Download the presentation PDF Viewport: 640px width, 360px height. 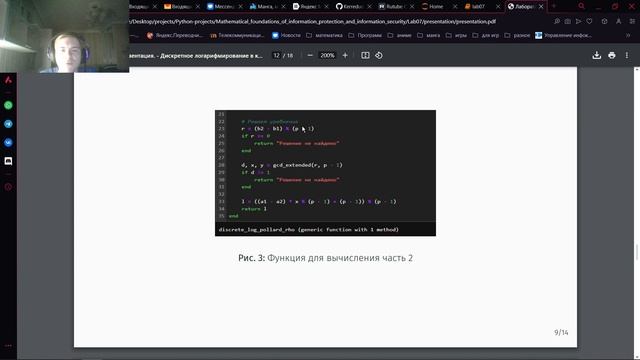(x=596, y=55)
